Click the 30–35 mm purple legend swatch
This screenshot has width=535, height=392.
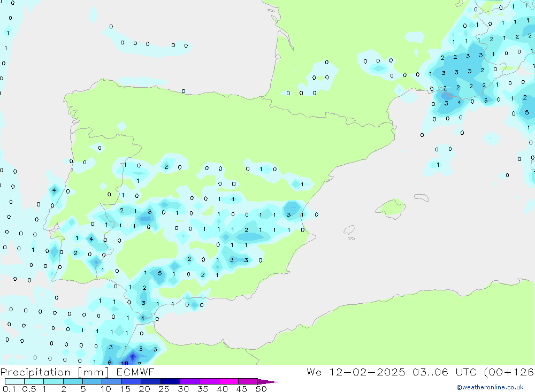coord(190,381)
